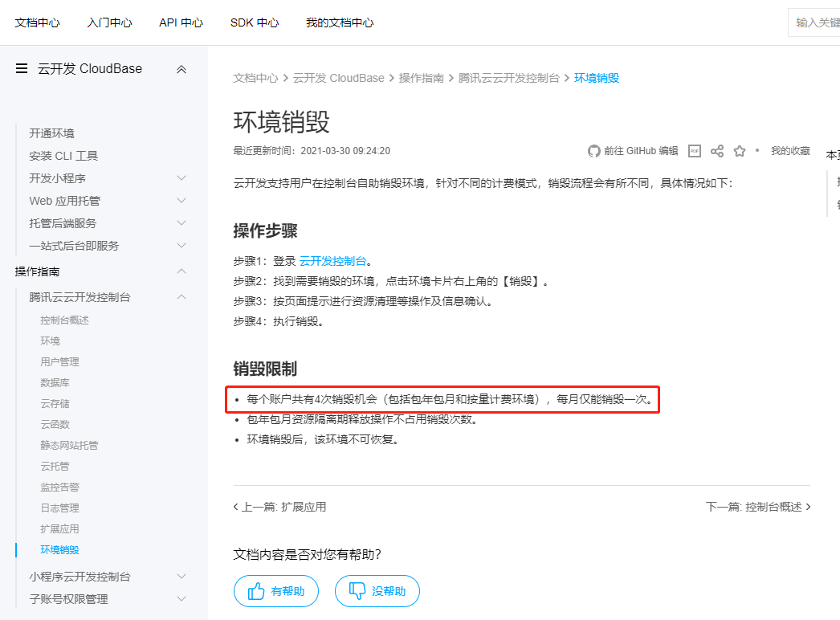Collapse the 操作指南 sidebar section
The height and width of the screenshot is (620, 840).
point(181,271)
